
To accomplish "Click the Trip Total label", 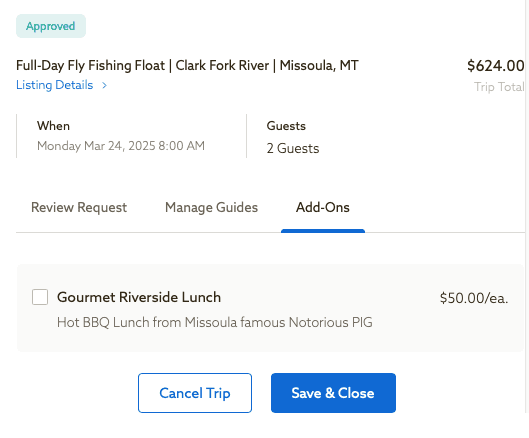I will coord(499,87).
